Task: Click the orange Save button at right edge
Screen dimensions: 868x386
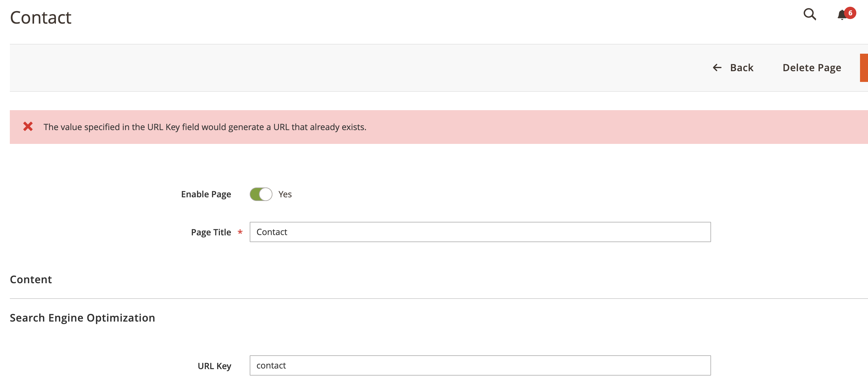Action: pos(865,68)
